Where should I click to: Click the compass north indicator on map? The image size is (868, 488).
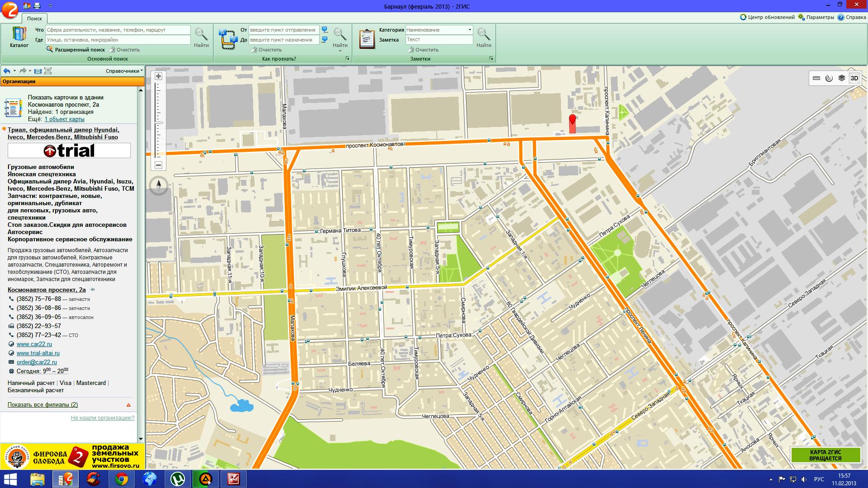[x=159, y=185]
